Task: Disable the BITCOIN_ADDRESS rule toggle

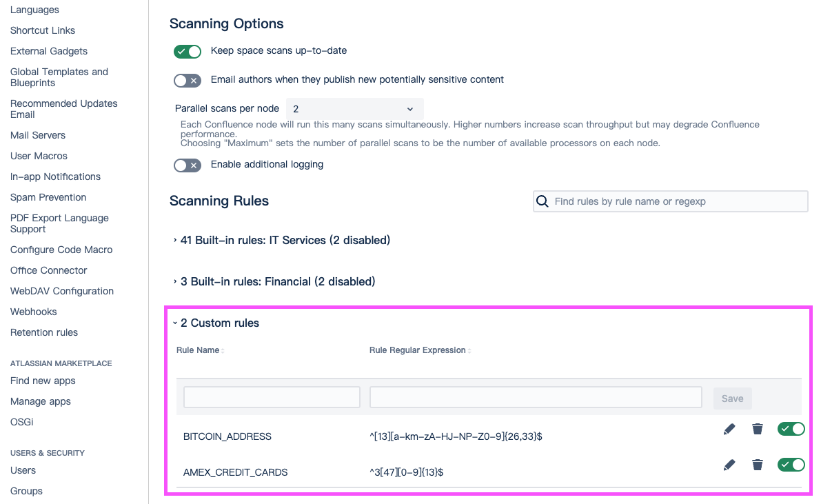Action: point(791,429)
